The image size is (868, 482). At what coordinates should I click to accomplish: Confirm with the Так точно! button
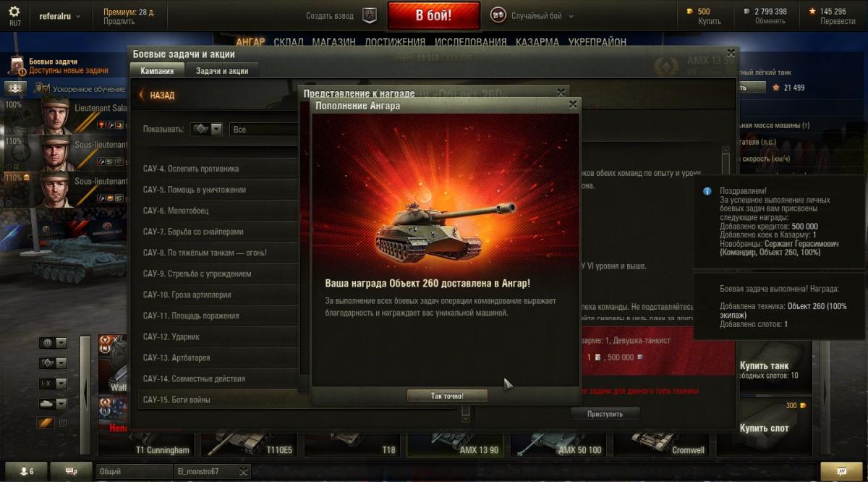point(447,396)
